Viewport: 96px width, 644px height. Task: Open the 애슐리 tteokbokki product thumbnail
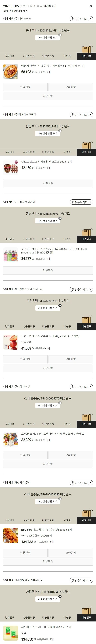(11, 72)
